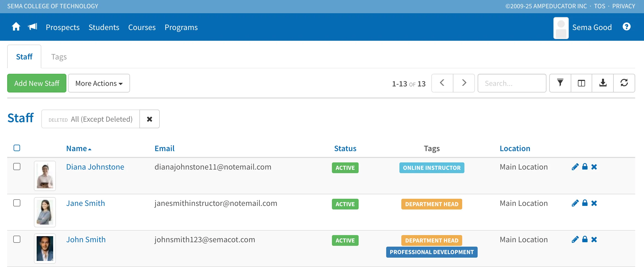Viewport: 644px width, 267px height.
Task: Open the Deleted filter 'All (Except Deleted)'
Action: coord(91,119)
